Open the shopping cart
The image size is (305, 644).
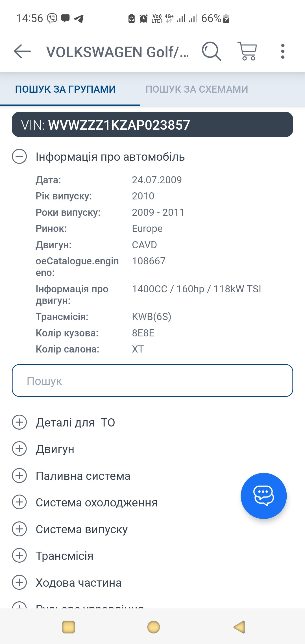point(247,51)
